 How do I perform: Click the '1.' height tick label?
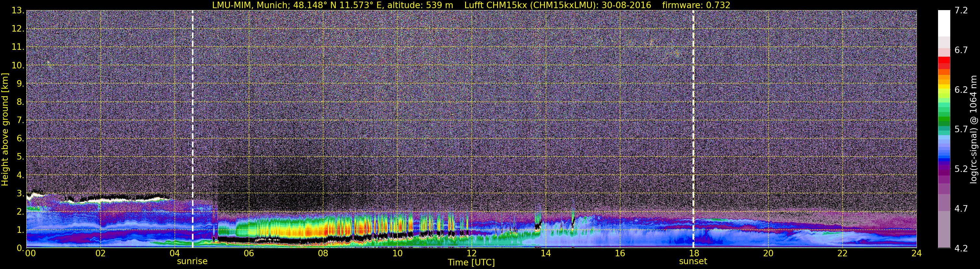pos(20,230)
